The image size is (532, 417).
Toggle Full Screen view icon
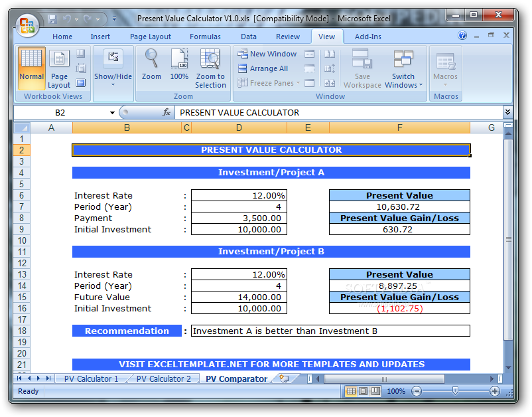81,82
